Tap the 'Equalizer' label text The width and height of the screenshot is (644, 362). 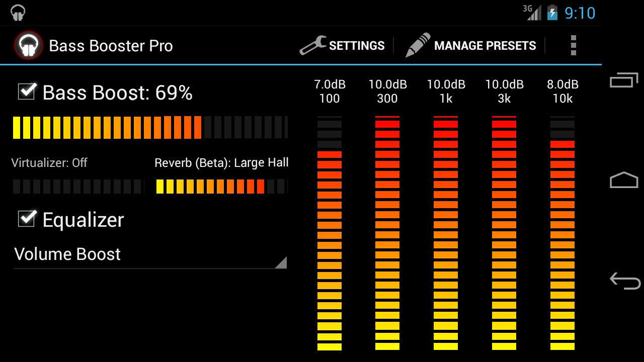pyautogui.click(x=83, y=220)
